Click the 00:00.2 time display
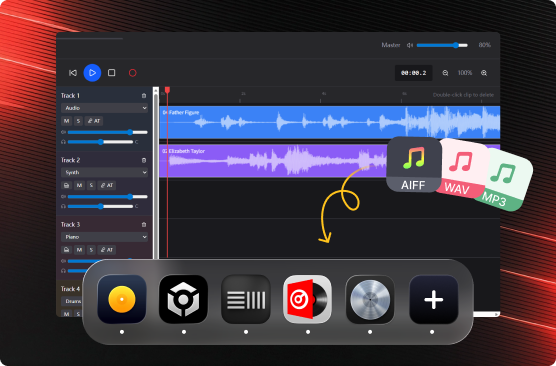The height and width of the screenshot is (366, 556). click(413, 73)
